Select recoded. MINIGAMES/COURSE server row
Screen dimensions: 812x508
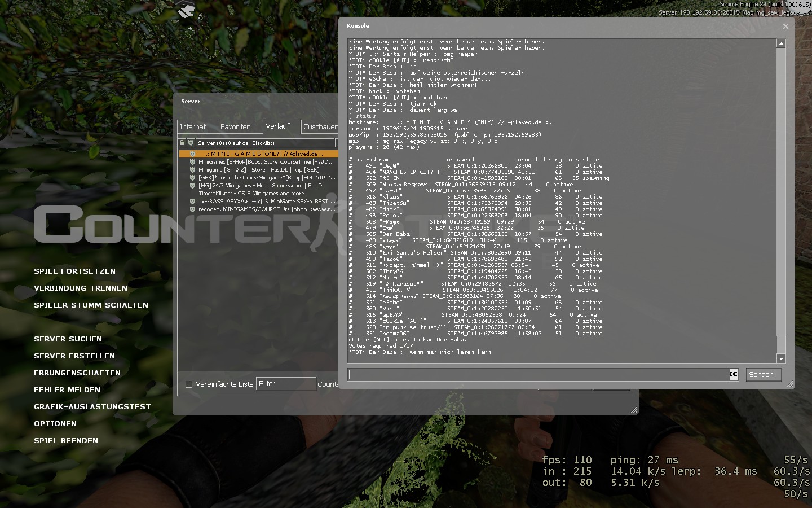(258, 209)
